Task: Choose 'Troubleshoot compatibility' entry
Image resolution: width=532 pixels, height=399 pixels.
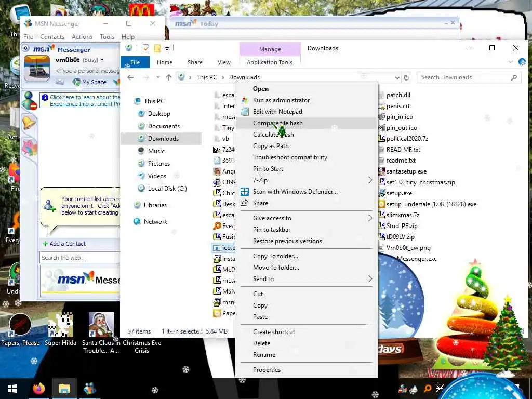Action: coord(290,157)
